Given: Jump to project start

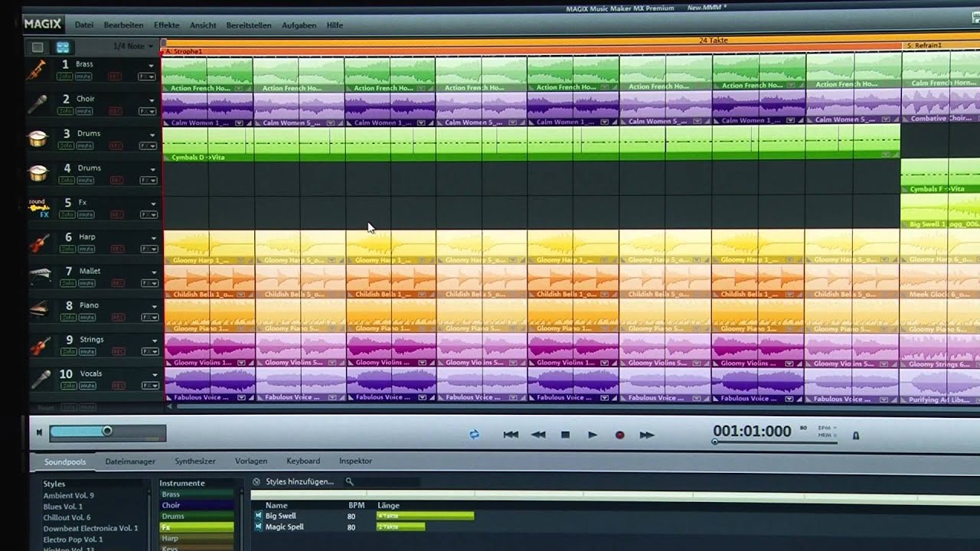Looking at the screenshot, I should (511, 435).
